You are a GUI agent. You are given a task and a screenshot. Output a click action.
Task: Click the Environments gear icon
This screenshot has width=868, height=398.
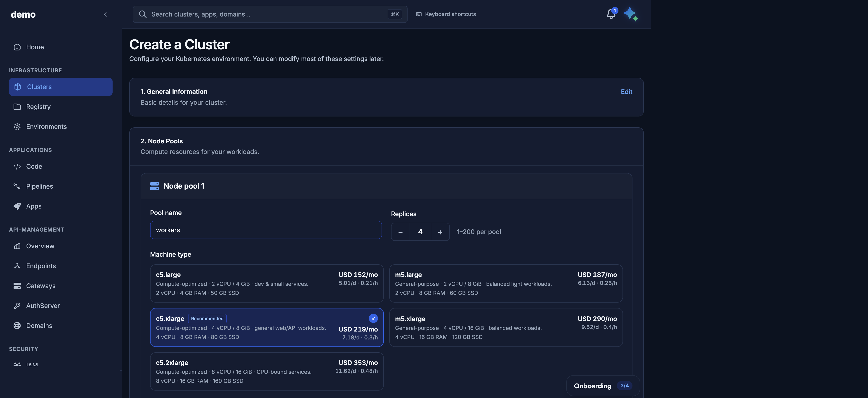tap(17, 127)
